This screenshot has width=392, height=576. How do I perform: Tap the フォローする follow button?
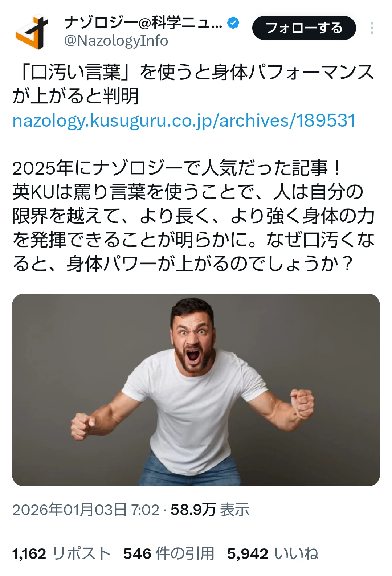pyautogui.click(x=304, y=28)
